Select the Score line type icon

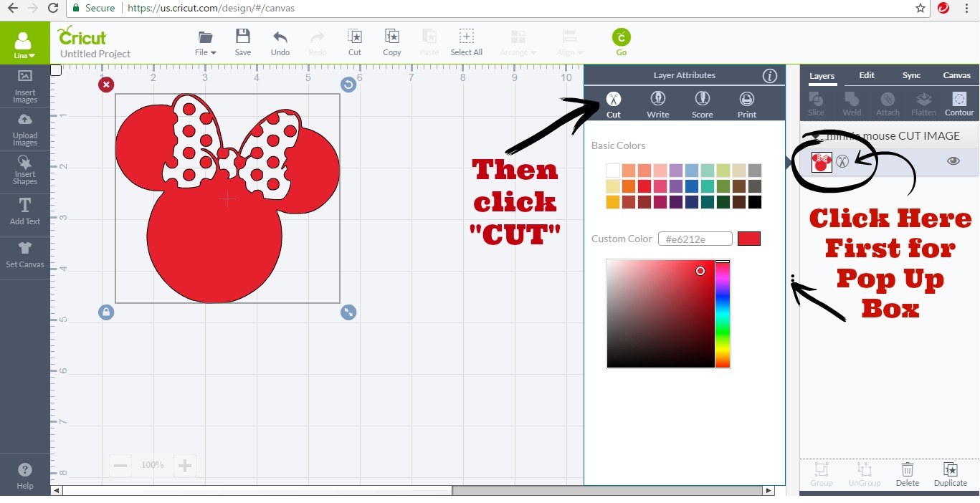[702, 105]
